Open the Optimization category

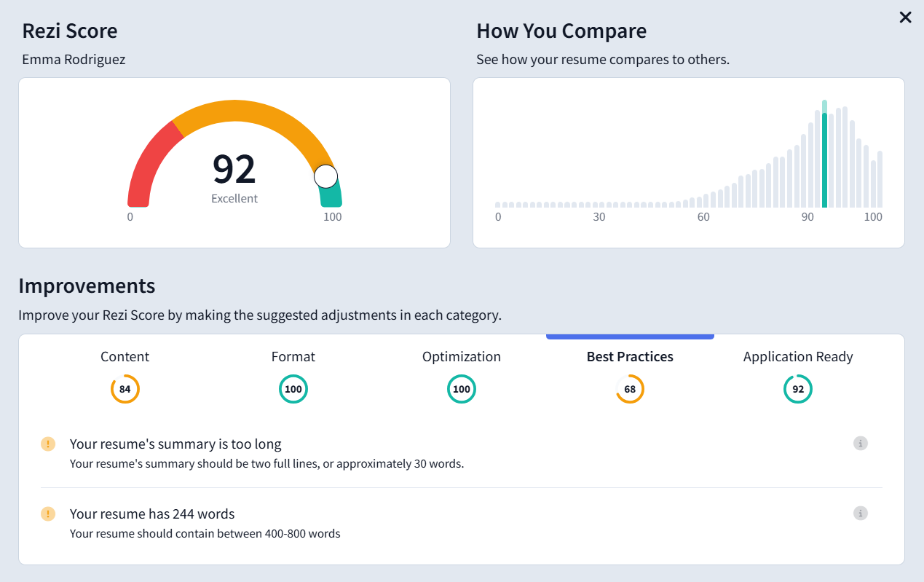pyautogui.click(x=462, y=356)
